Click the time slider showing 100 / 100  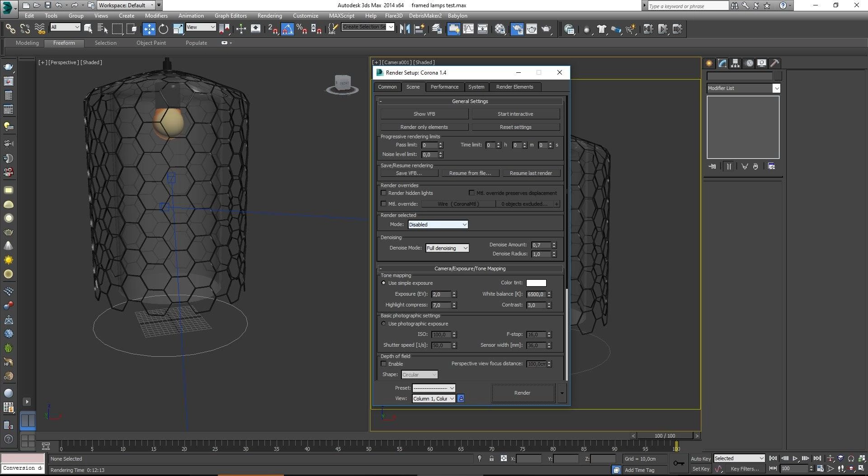pyautogui.click(x=665, y=436)
